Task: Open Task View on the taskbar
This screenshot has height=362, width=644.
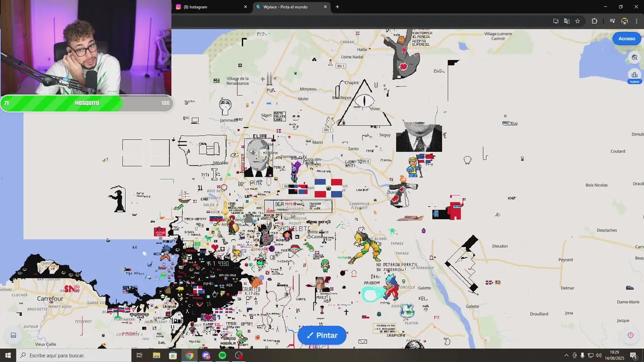Action: pyautogui.click(x=139, y=355)
